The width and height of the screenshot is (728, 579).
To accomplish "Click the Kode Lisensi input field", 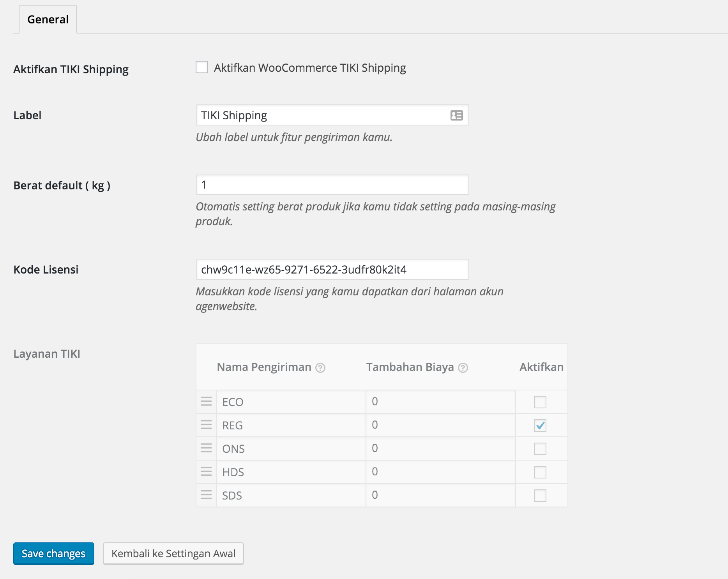I will [x=332, y=269].
